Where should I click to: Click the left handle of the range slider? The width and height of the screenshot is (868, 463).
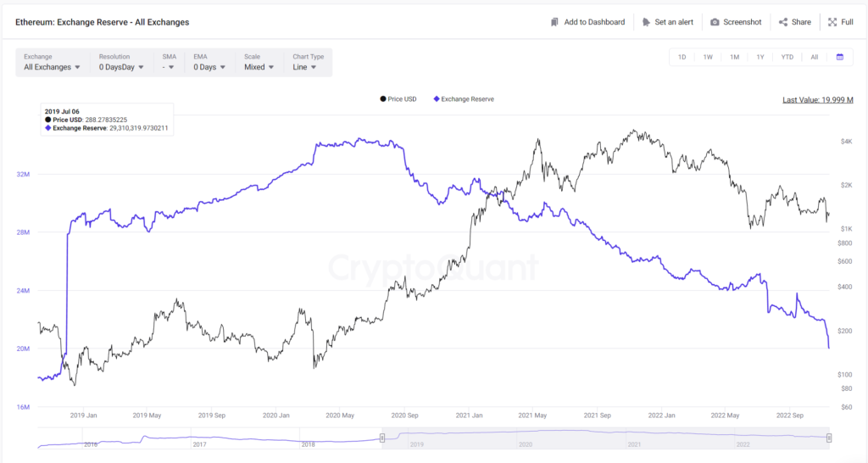pos(382,438)
